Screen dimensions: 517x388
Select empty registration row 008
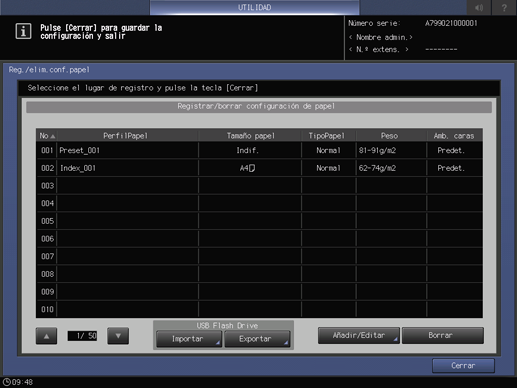[x=259, y=274]
